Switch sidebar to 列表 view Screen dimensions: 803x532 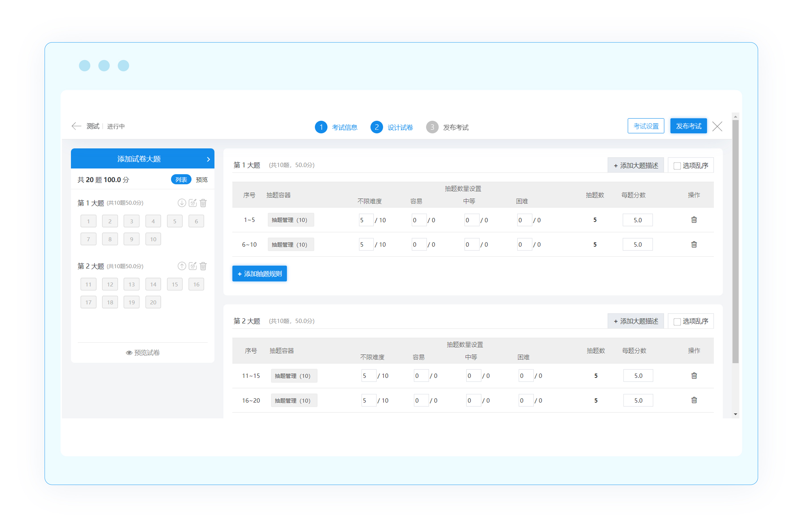coord(181,180)
